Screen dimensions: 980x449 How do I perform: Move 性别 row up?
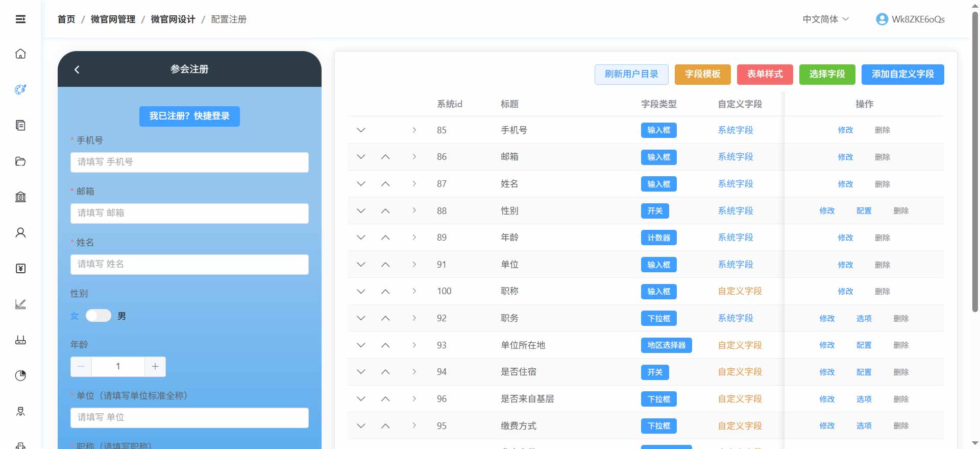385,211
